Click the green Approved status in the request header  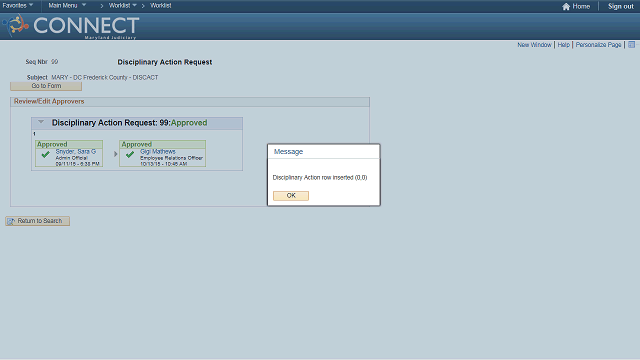(x=189, y=123)
